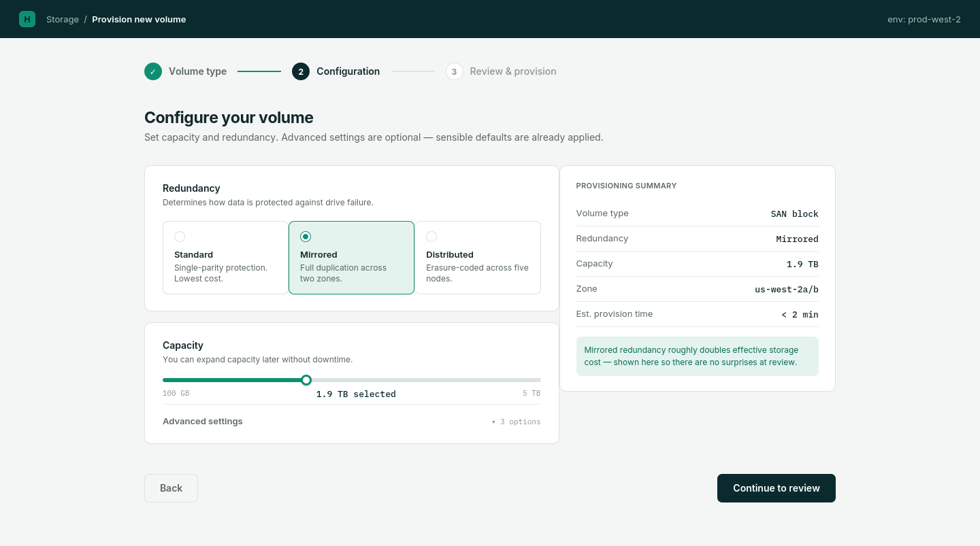This screenshot has height=546, width=980.
Task: Click the '1.9 TB selected' label
Action: pos(356,394)
